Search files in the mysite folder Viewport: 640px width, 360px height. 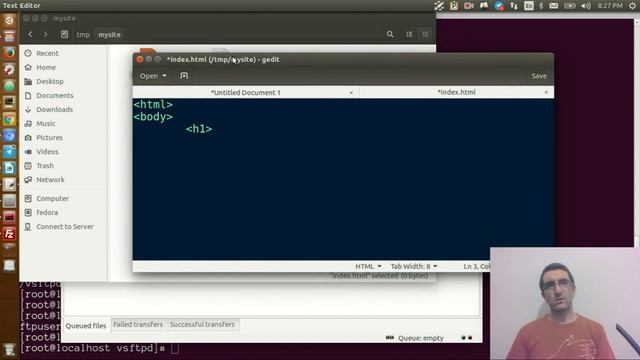pyautogui.click(x=390, y=34)
